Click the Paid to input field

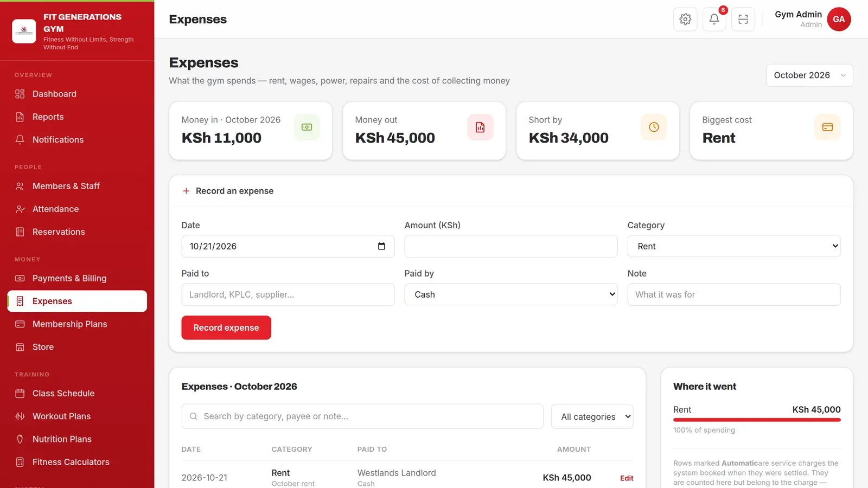click(288, 294)
